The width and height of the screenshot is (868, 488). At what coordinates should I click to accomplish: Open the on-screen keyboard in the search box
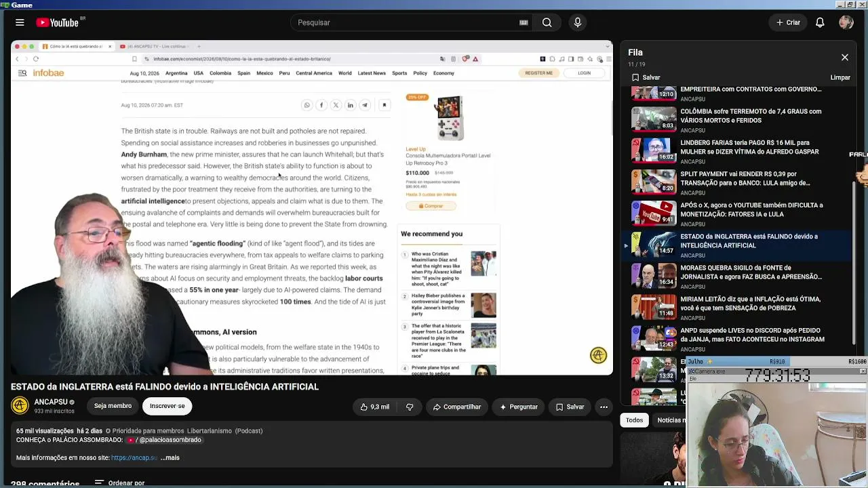coord(524,22)
